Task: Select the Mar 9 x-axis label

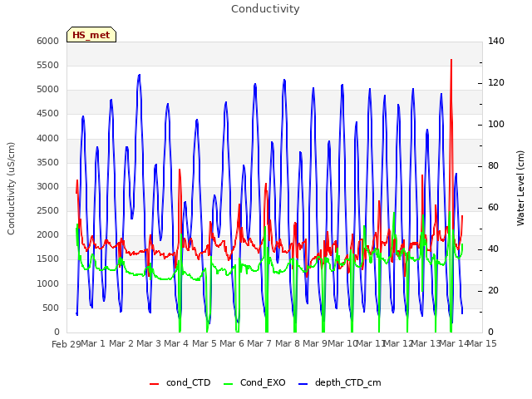Action: (x=315, y=343)
